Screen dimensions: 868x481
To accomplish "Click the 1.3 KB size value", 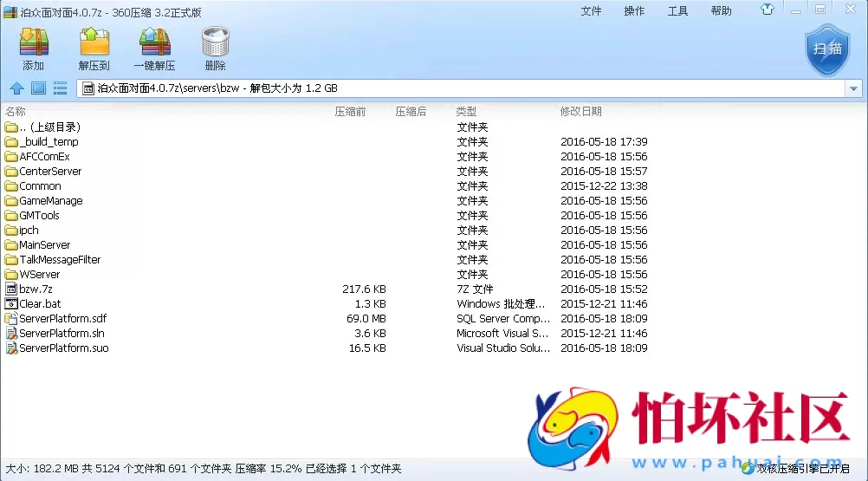I will click(371, 304).
